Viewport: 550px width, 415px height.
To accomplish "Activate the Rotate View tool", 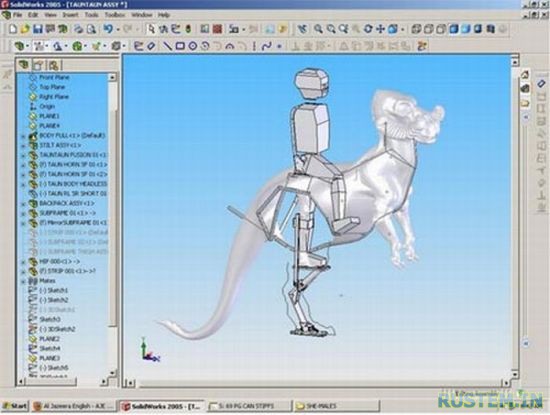I will pyautogui.click(x=368, y=29).
